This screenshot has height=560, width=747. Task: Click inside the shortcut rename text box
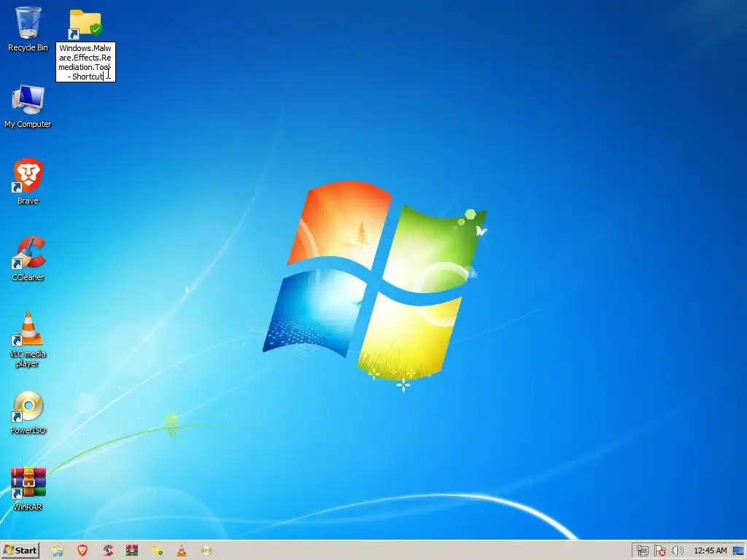coord(86,62)
